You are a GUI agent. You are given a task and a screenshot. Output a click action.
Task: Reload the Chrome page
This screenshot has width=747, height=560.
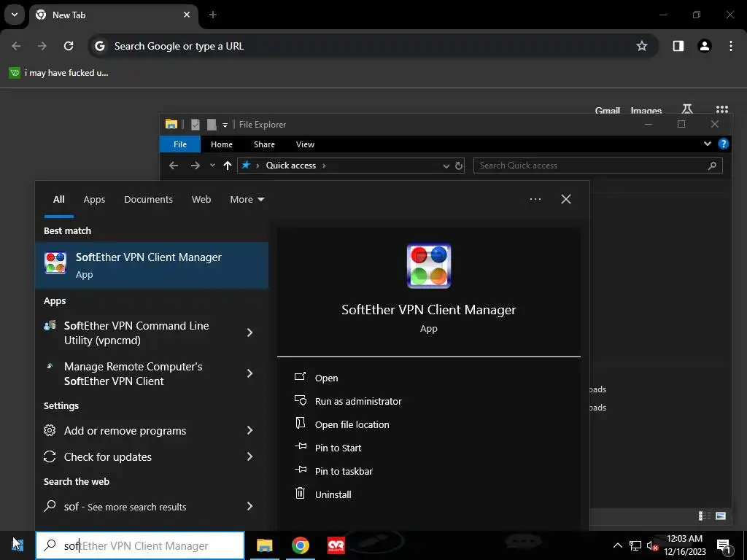click(69, 46)
